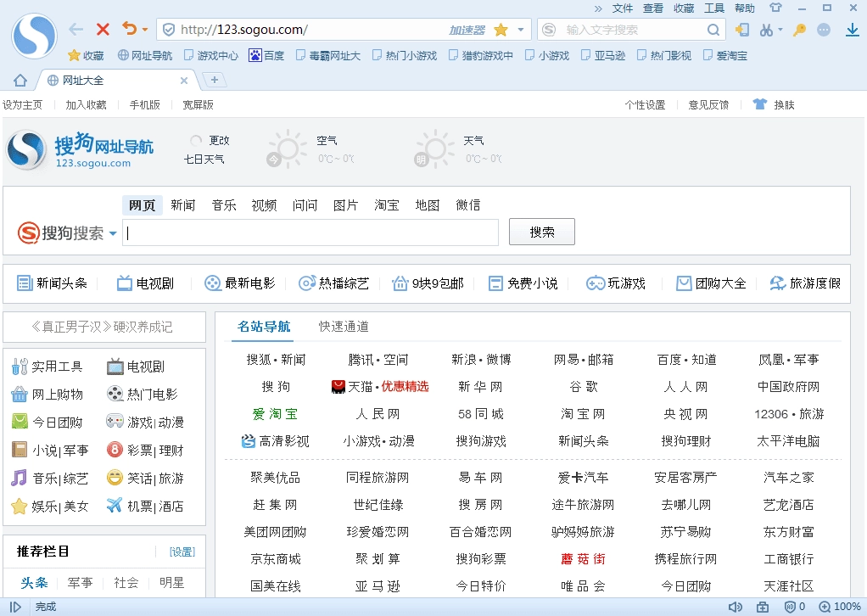The width and height of the screenshot is (867, 616).
Task: Click the 搜索 button
Action: (x=542, y=232)
